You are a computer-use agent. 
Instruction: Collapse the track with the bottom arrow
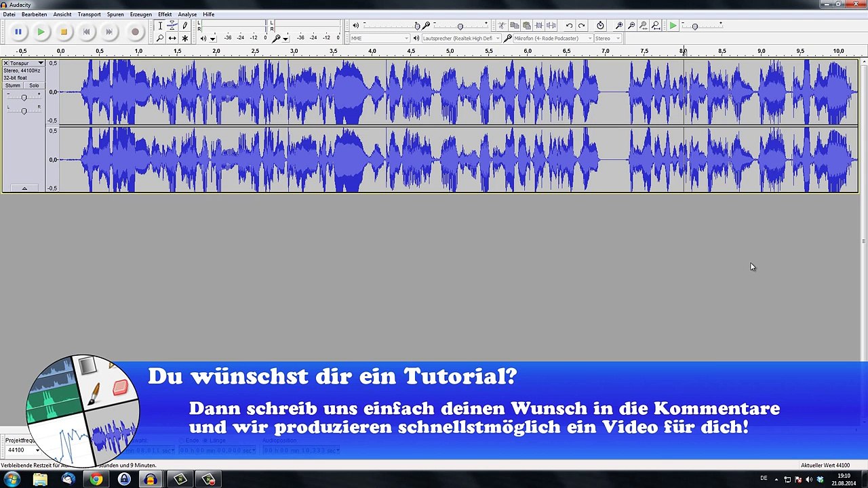point(24,188)
